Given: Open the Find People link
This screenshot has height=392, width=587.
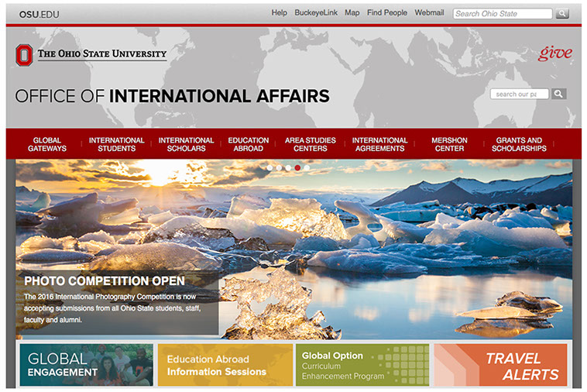Looking at the screenshot, I should tap(386, 13).
